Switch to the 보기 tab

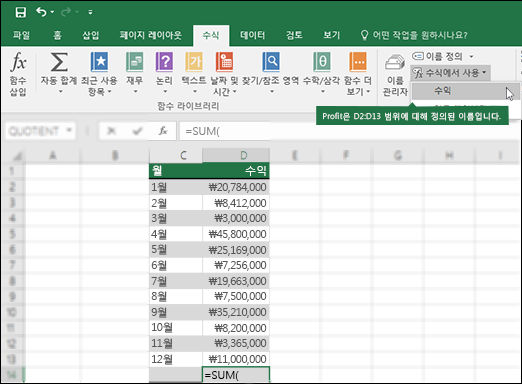[x=331, y=35]
